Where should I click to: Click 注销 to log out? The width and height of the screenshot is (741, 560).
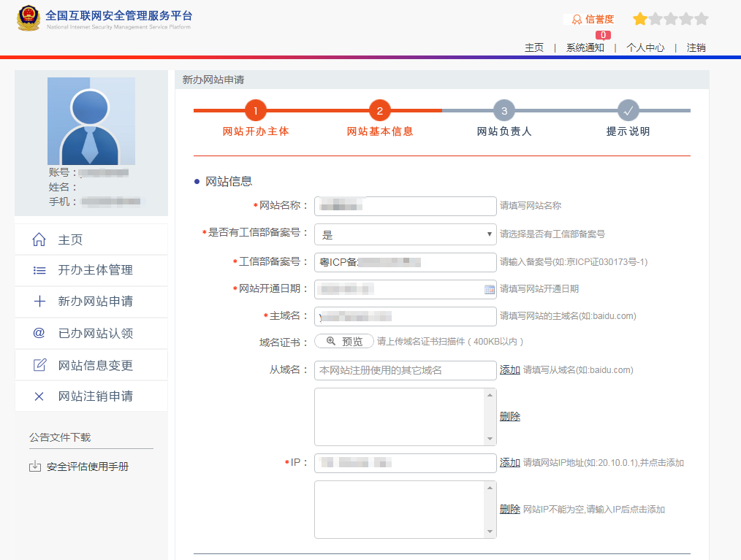coord(696,47)
